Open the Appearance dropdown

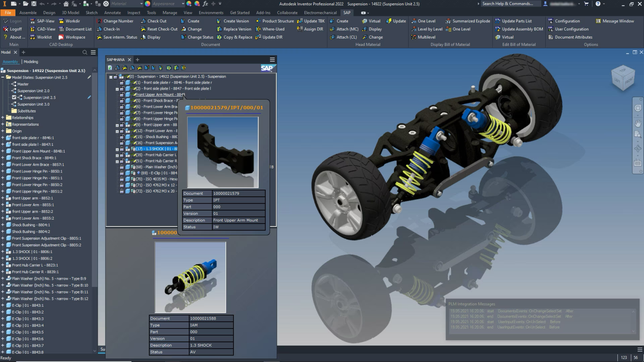click(168, 4)
